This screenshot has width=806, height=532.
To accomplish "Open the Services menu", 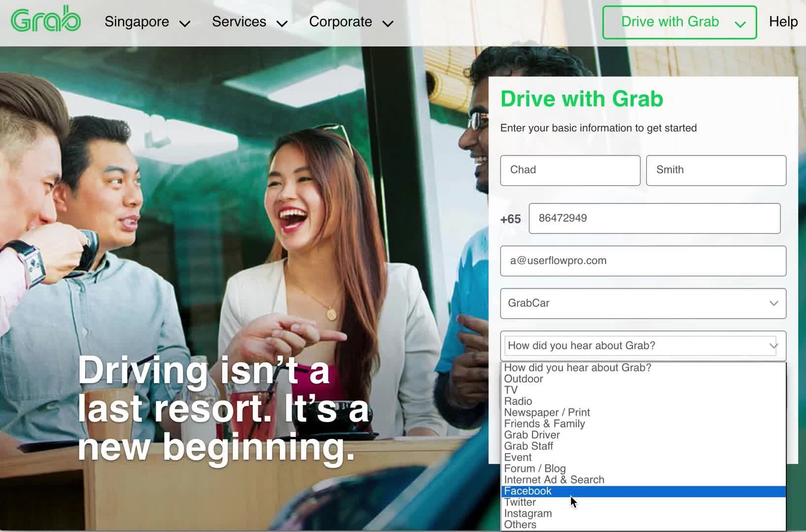I will tap(249, 22).
